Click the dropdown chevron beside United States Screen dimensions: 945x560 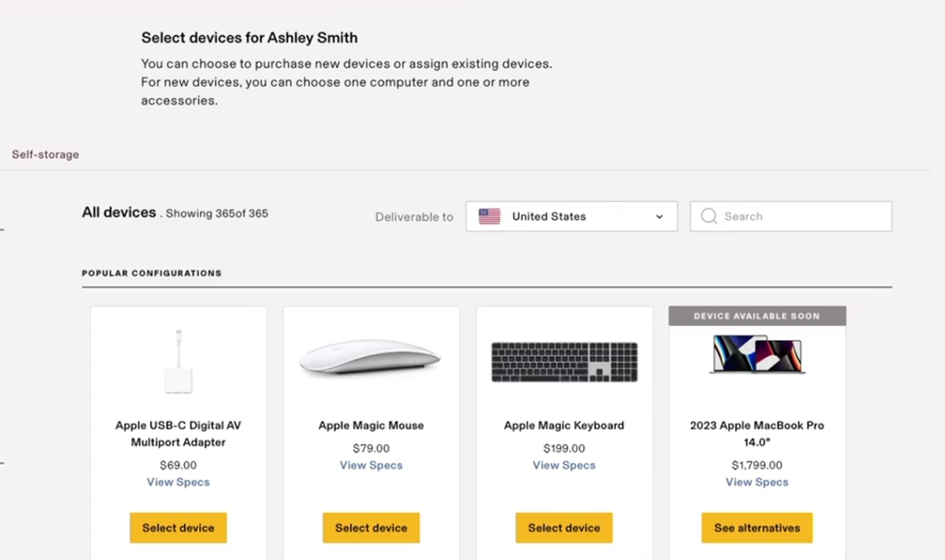coord(659,217)
